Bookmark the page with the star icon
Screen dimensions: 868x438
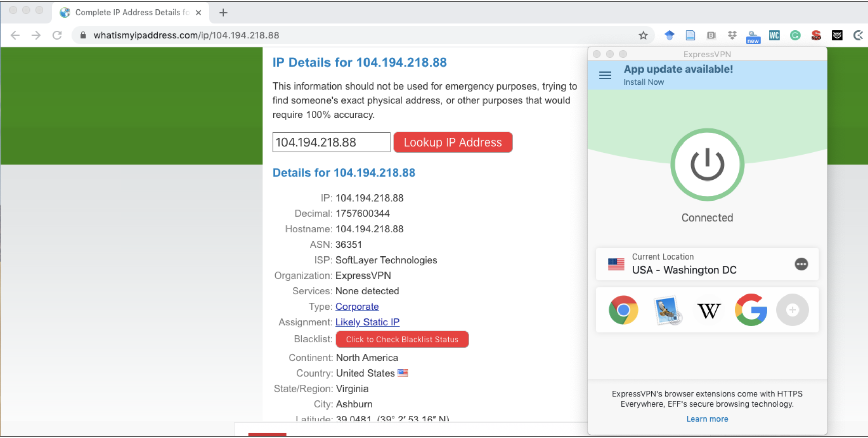[x=643, y=35]
